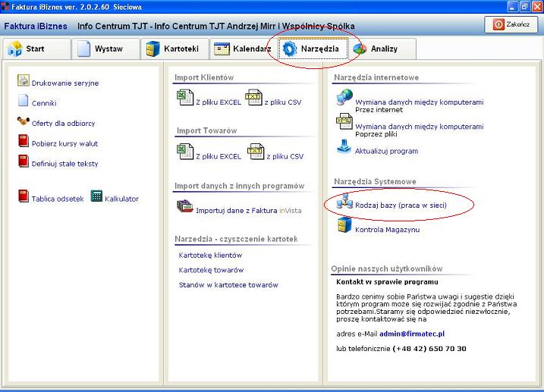Click the Excel icon under Import Klientów
The width and height of the screenshot is (544, 392).
click(x=185, y=97)
